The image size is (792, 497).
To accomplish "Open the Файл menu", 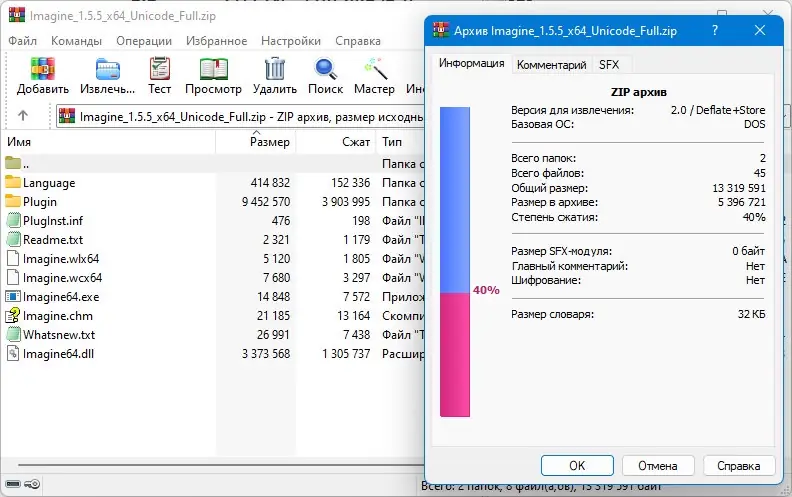I will [22, 41].
